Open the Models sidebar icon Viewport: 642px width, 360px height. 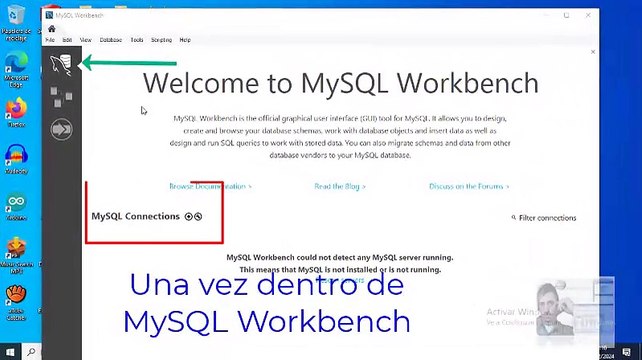(61, 97)
